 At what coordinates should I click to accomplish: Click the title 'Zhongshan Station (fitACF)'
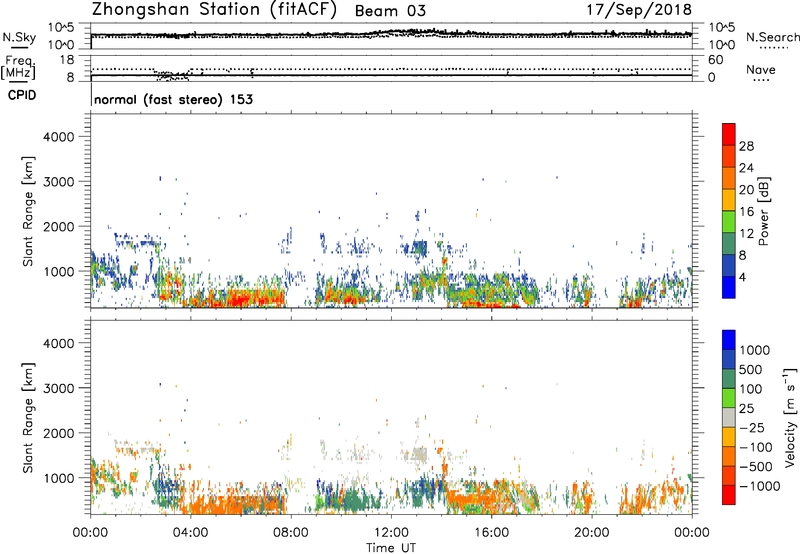pyautogui.click(x=215, y=10)
